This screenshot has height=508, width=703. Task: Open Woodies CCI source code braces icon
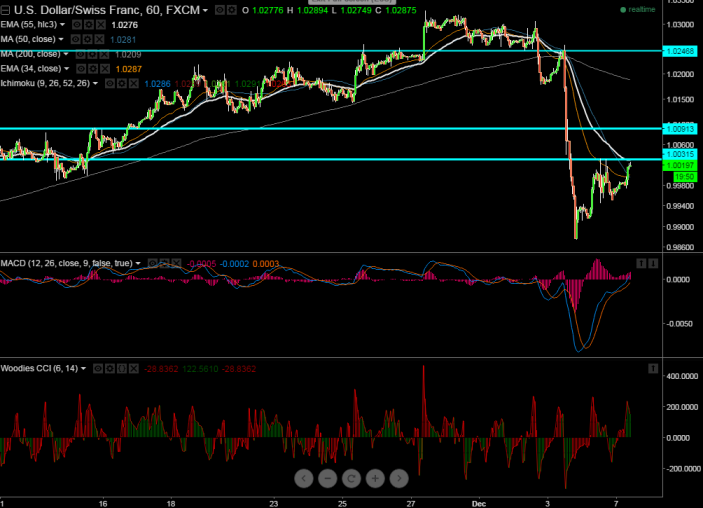tap(122, 369)
